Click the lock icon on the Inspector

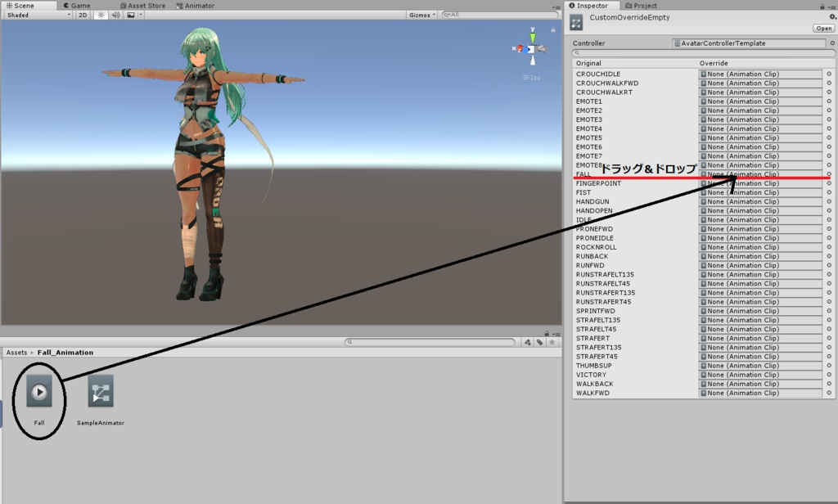822,5
